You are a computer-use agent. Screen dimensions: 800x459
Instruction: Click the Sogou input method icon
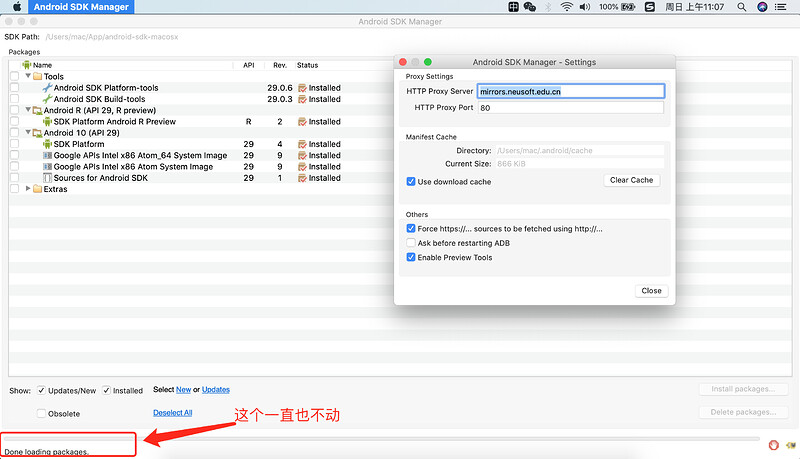click(x=649, y=7)
